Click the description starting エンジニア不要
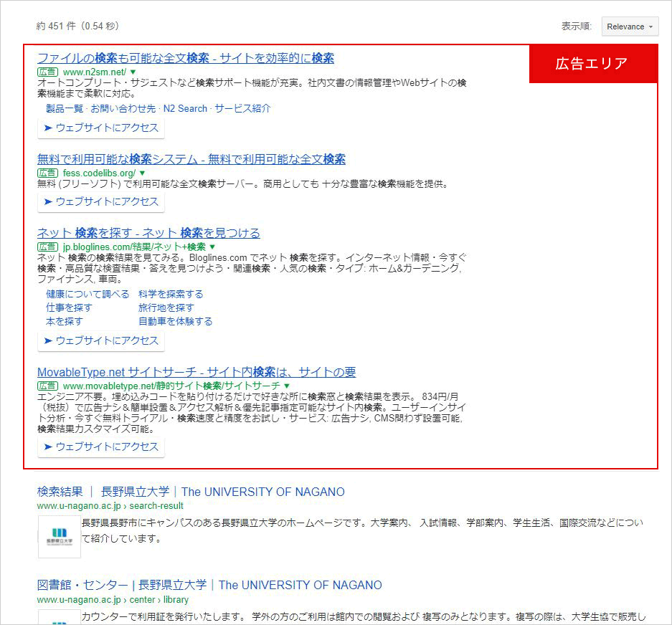The width and height of the screenshot is (672, 625). pyautogui.click(x=251, y=413)
